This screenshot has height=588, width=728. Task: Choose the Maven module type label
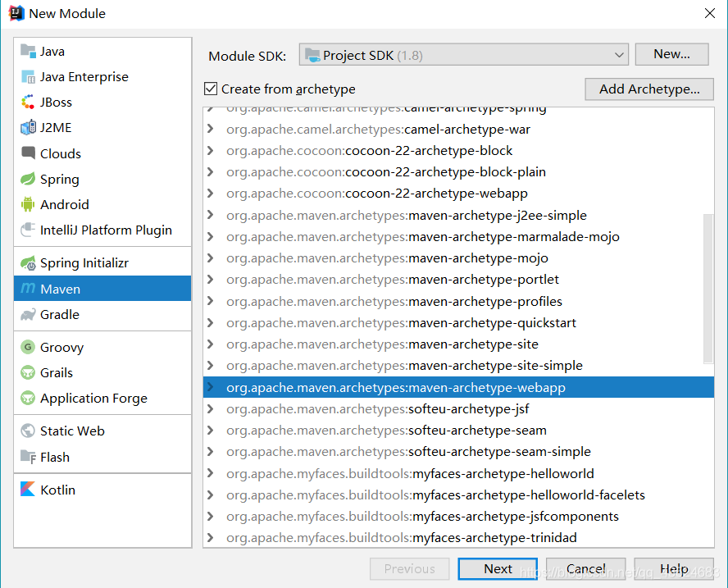click(61, 289)
